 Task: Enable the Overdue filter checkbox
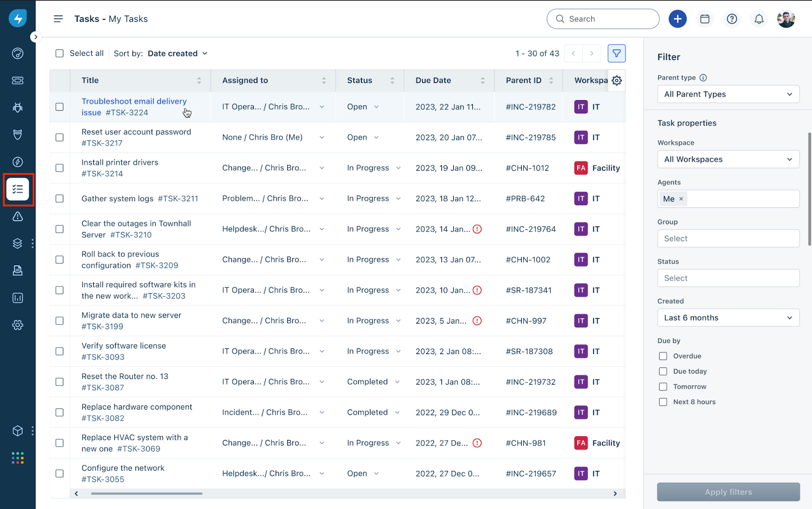click(663, 356)
